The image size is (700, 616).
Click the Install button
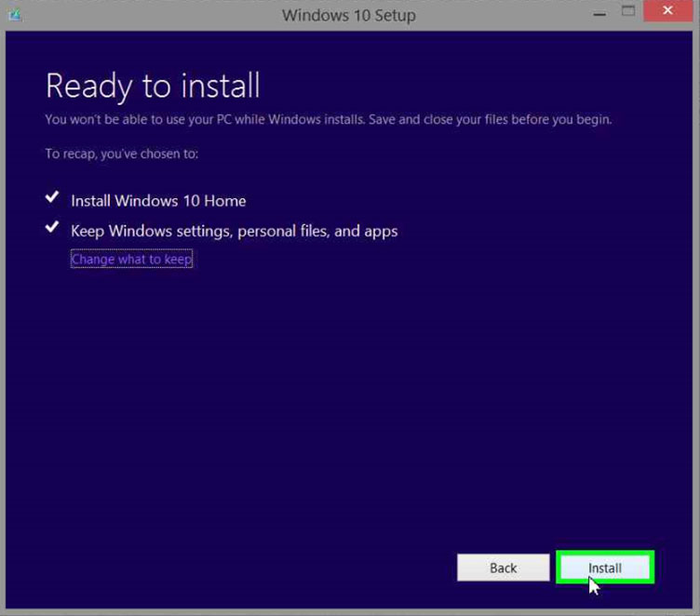point(605,568)
